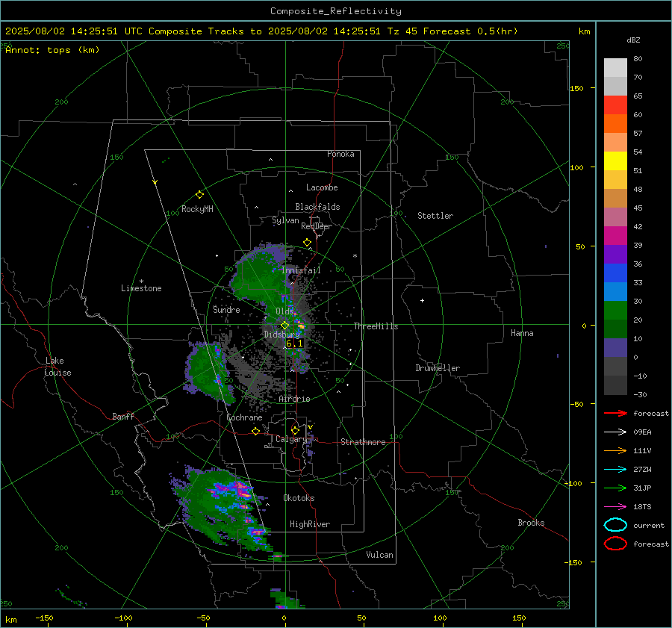This screenshot has width=672, height=628.
Task: Click the Strathmore town label
Action: [x=363, y=442]
